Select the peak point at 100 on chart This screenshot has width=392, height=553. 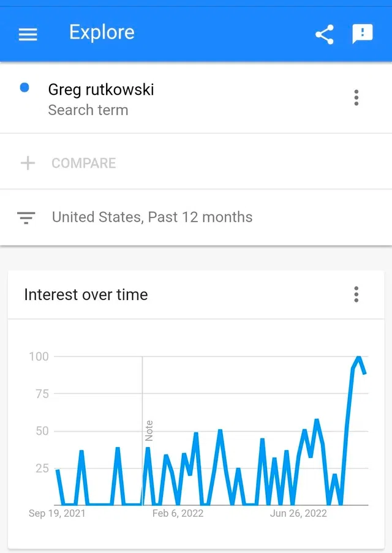pyautogui.click(x=359, y=357)
